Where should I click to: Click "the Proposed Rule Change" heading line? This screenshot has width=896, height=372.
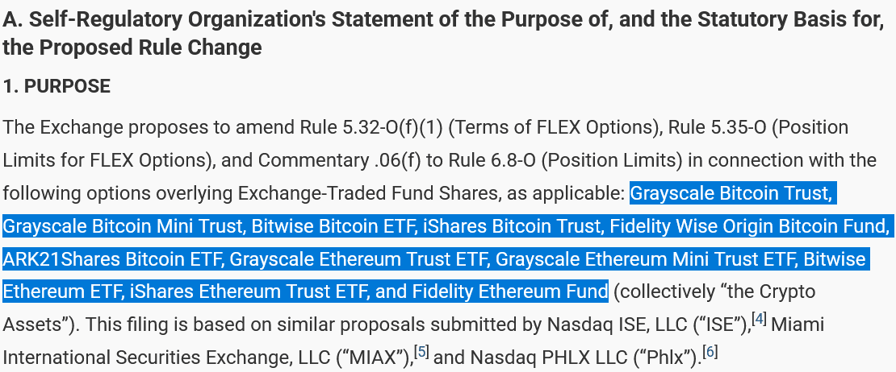[x=133, y=48]
